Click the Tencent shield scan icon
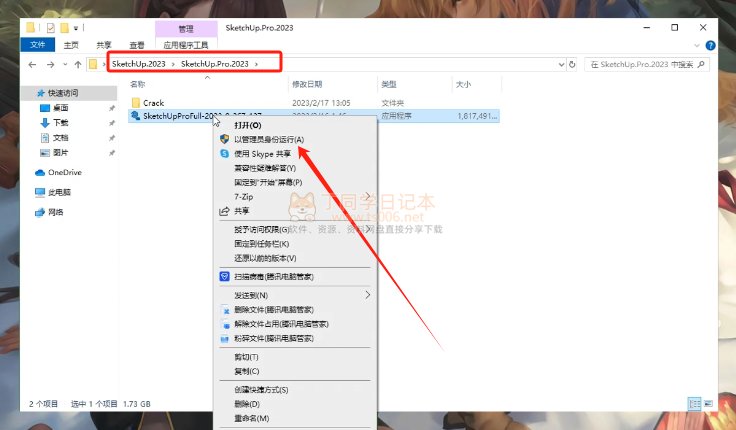 click(x=224, y=276)
